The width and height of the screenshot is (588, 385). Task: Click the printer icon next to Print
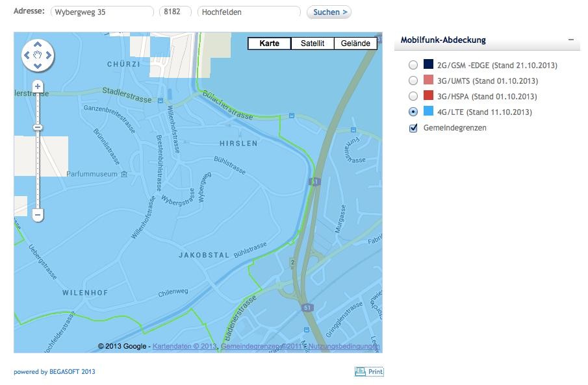coord(360,372)
